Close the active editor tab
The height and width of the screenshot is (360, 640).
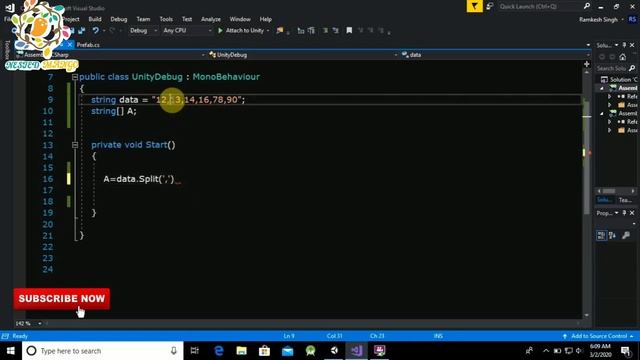coord(70,44)
